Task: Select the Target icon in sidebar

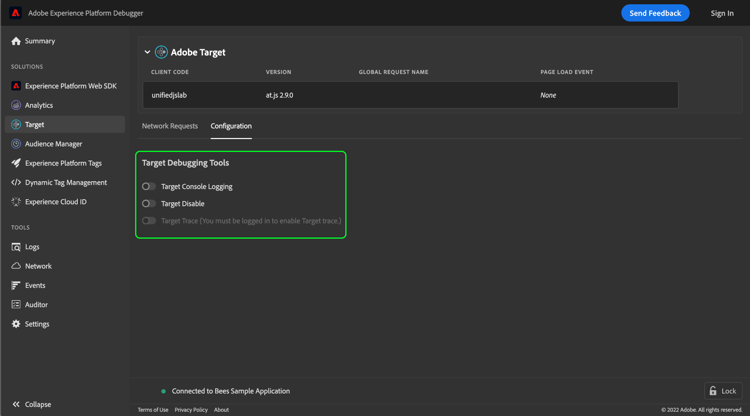Action: [x=16, y=124]
